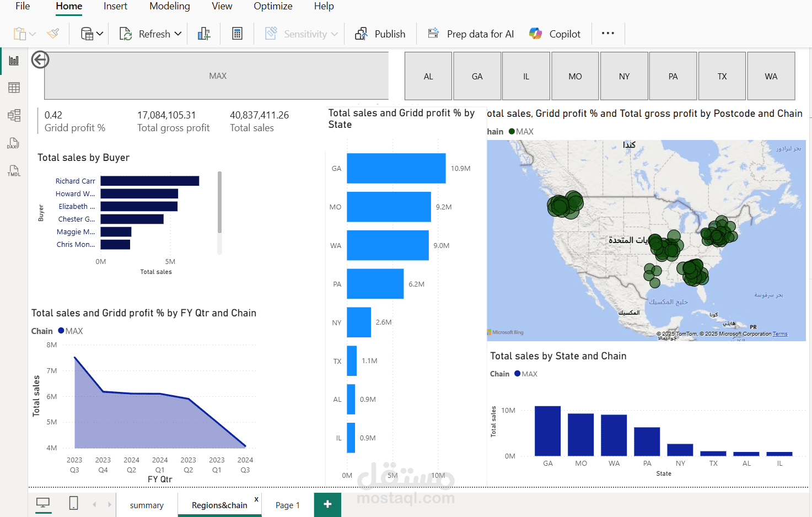Switch to mobile layout icon
The height and width of the screenshot is (517, 812).
(73, 503)
